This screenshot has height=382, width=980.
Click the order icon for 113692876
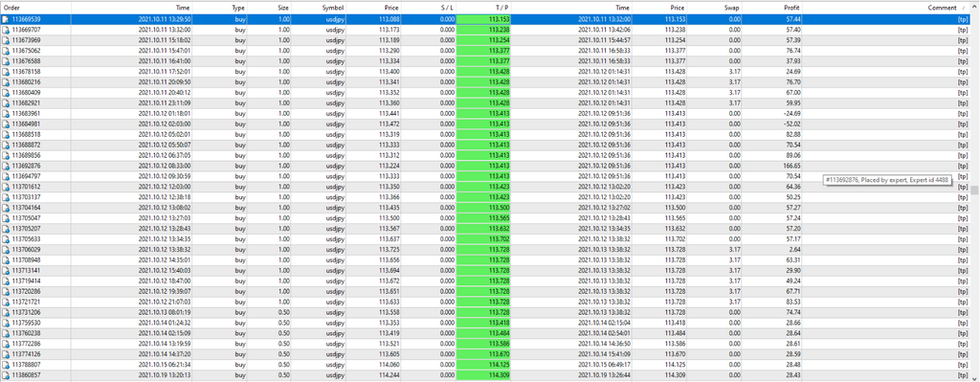click(x=6, y=166)
